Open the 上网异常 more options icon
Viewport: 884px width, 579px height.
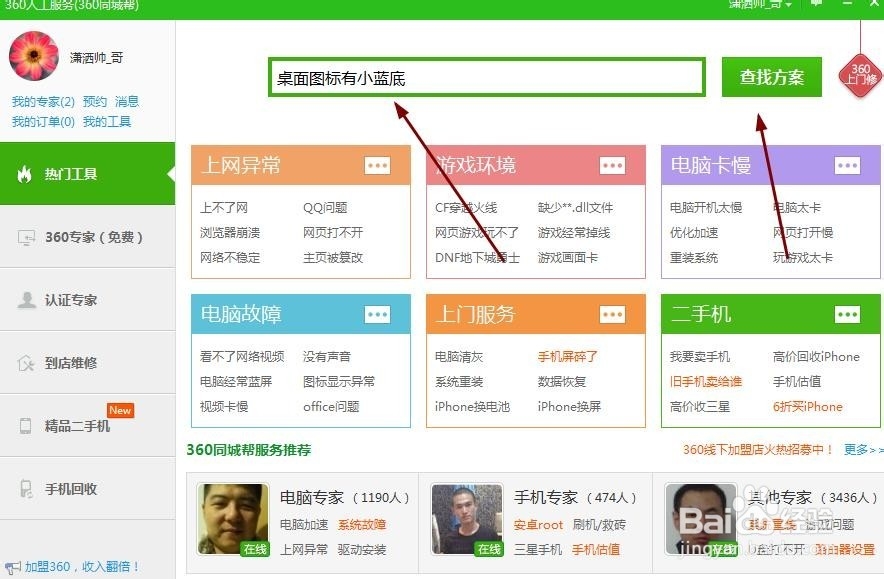377,166
